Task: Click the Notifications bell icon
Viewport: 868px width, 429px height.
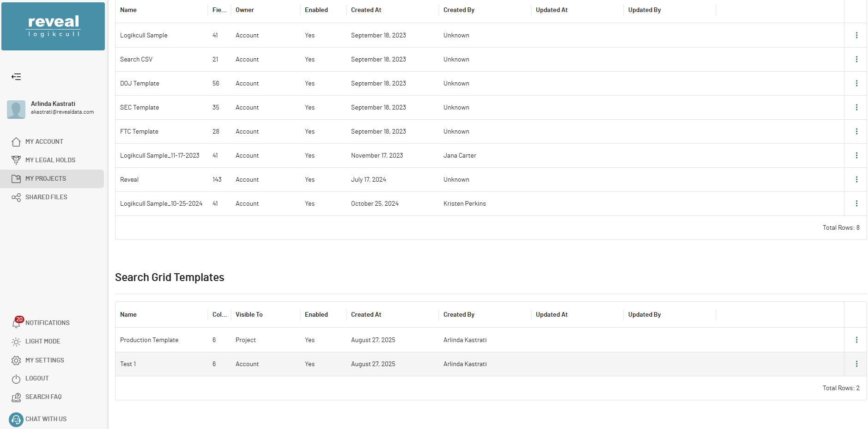Action: 16,323
